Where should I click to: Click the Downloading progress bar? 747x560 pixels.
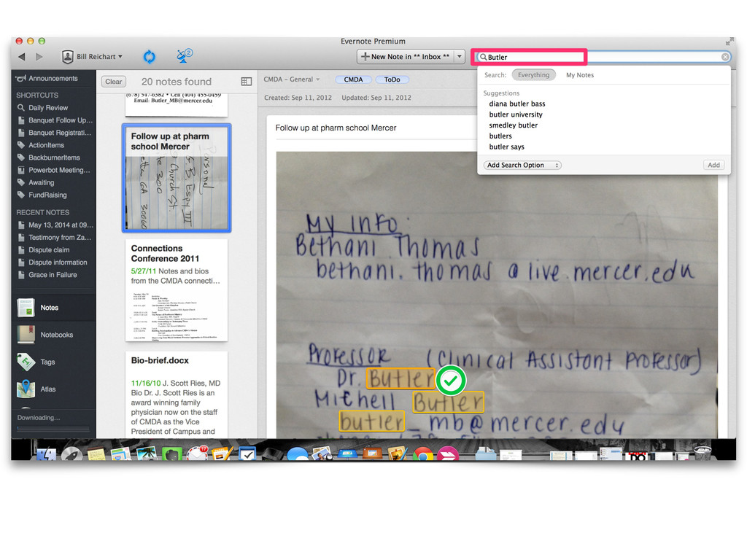point(53,429)
